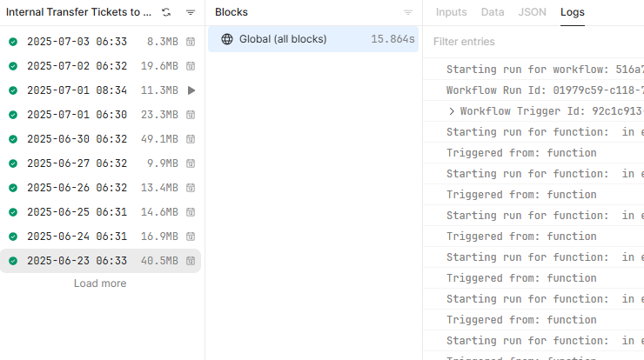Select Global (all blocks) entry
Viewport: 644px width, 360px height.
coord(313,39)
